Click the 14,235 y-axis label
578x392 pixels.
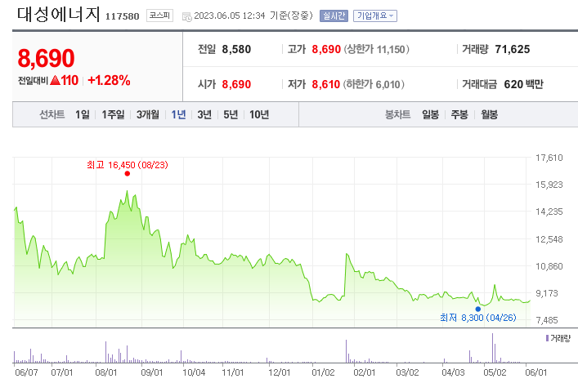pyautogui.click(x=549, y=212)
